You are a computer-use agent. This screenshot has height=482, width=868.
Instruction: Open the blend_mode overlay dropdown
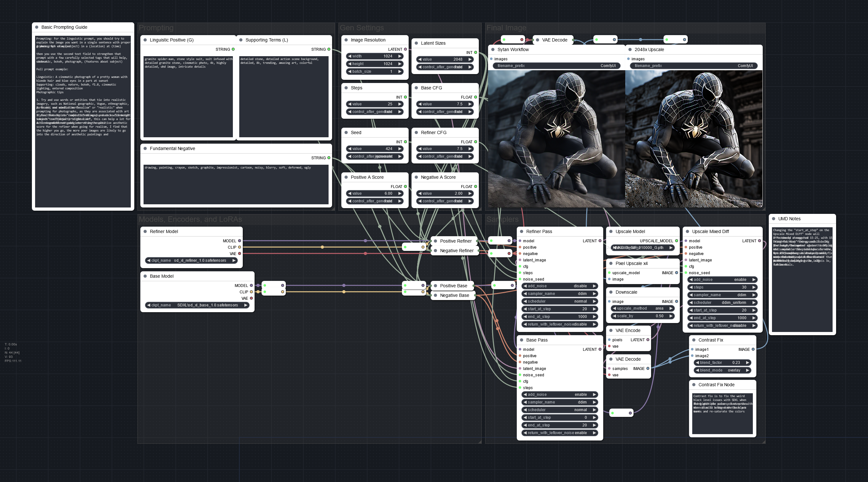click(722, 370)
